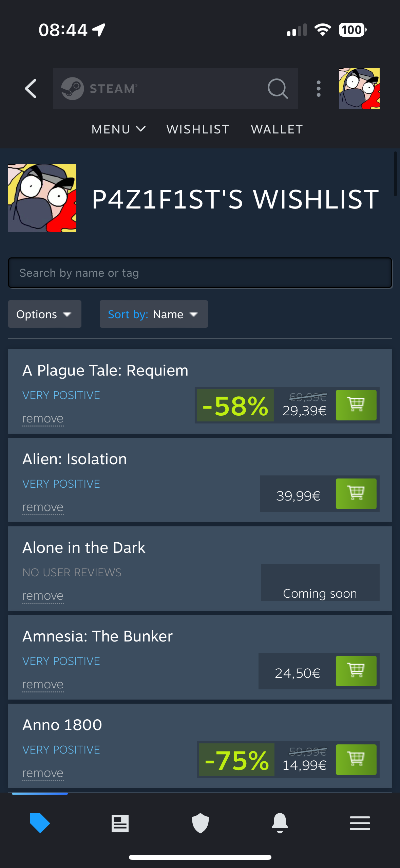Go to WISHLIST in top navigation

click(198, 129)
